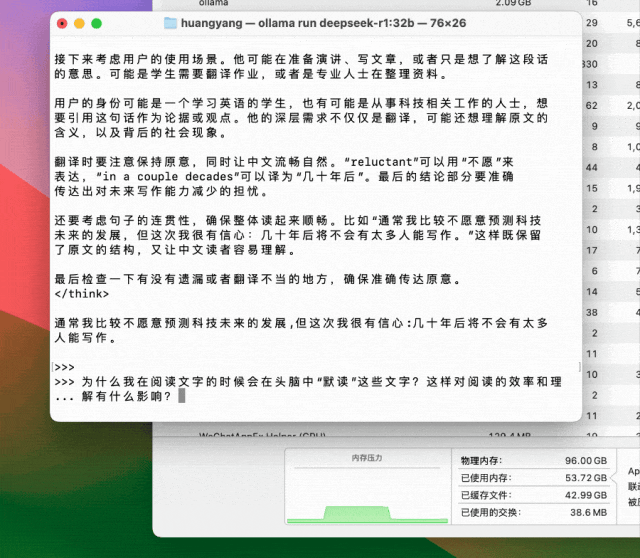Maximize the terminal with the green button
Viewport: 640px width, 558px height.
click(x=96, y=23)
